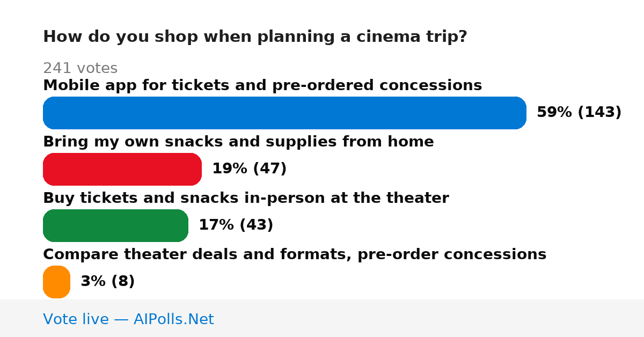
Task: Click the gray footer banner area
Action: point(322,318)
